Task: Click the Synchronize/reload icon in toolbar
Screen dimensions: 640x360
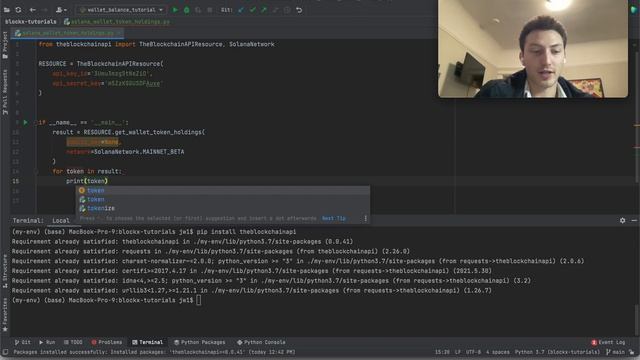Action: tap(18, 10)
